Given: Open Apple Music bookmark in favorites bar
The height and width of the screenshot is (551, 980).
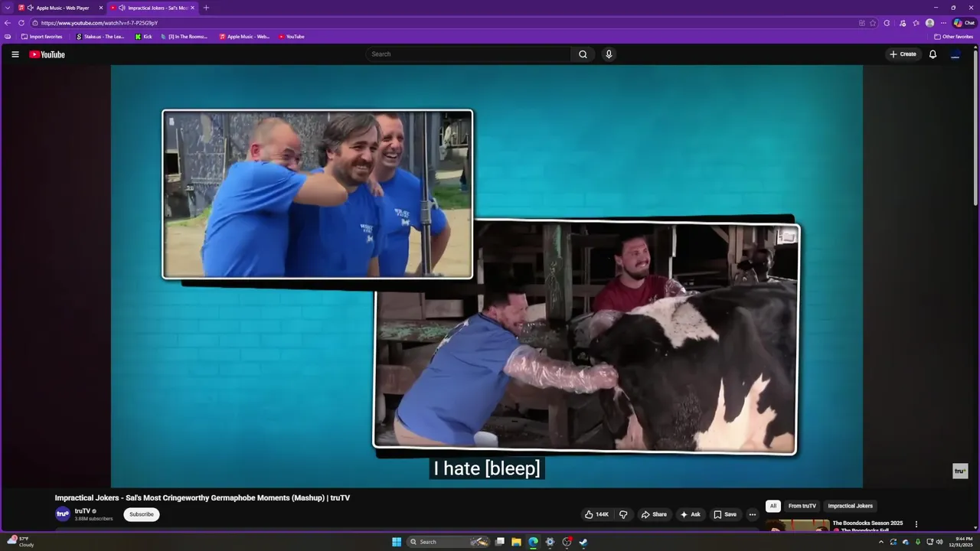Looking at the screenshot, I should [244, 37].
